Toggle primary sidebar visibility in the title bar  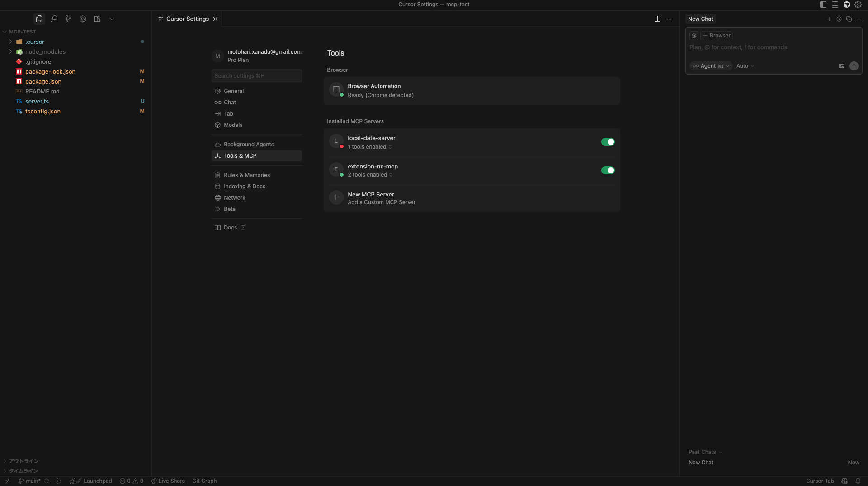[x=823, y=5]
